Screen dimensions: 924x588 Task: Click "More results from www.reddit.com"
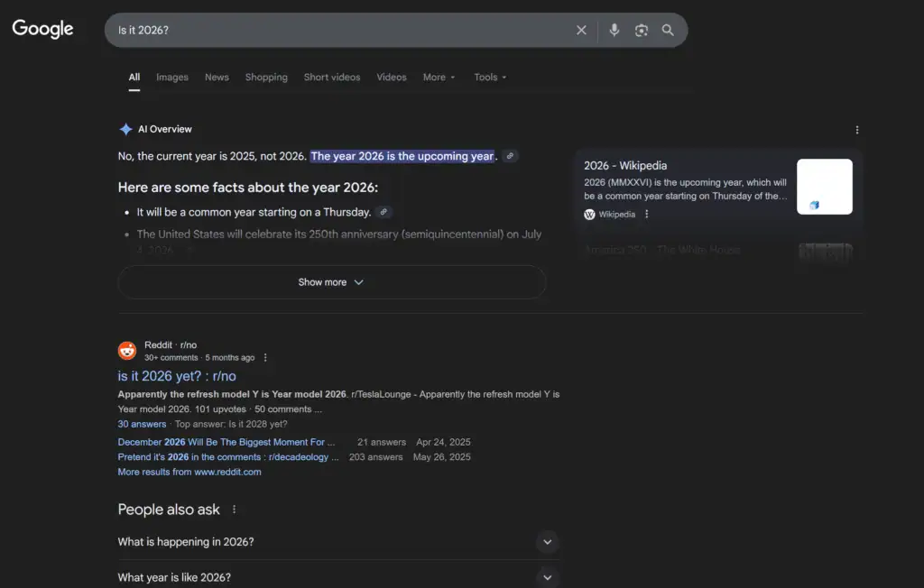pos(189,472)
